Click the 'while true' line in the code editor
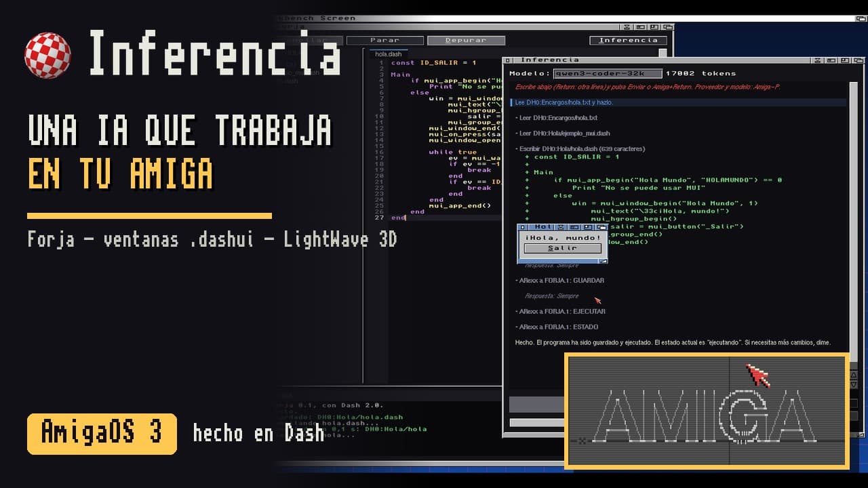Viewport: 868px width, 488px height. pyautogui.click(x=452, y=152)
